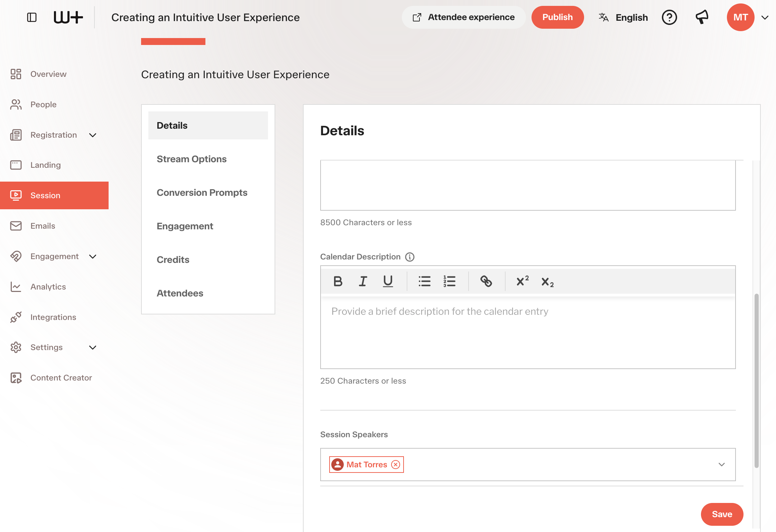Viewport: 776px width, 532px height.
Task: Click the Session screen icon
Action: click(x=16, y=195)
